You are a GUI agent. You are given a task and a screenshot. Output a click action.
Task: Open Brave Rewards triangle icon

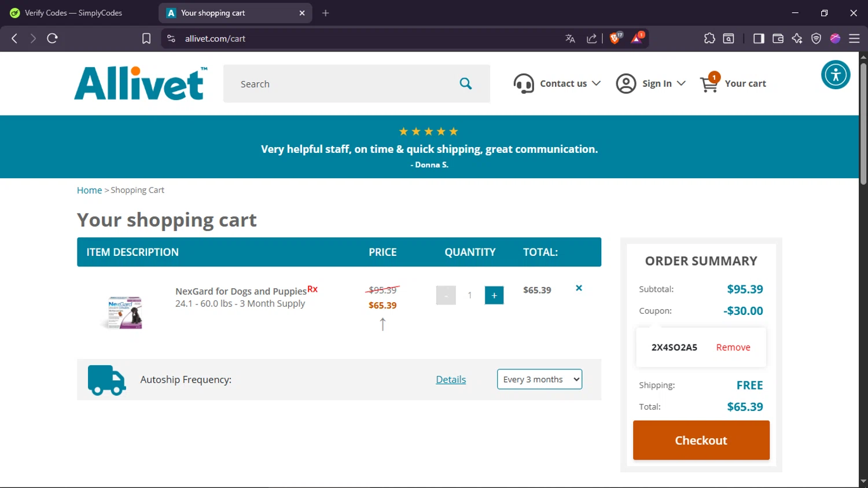tap(637, 38)
